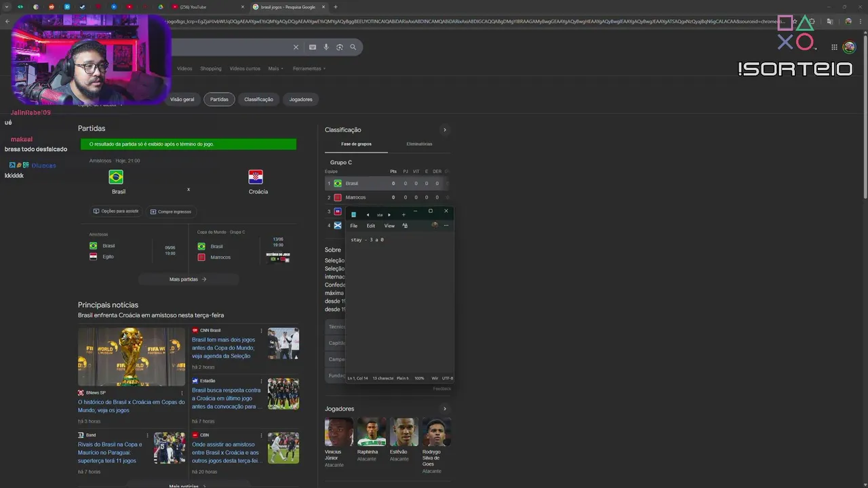Open the Vídeos search filter
The width and height of the screenshot is (868, 488).
[x=184, y=68]
